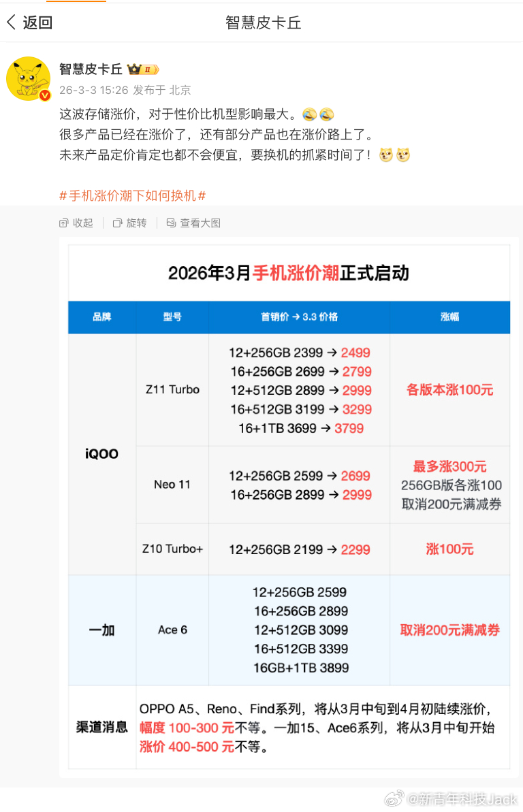Screen dimensions: 523x812
Task: Click the Neo 11 model cell
Action: [172, 485]
